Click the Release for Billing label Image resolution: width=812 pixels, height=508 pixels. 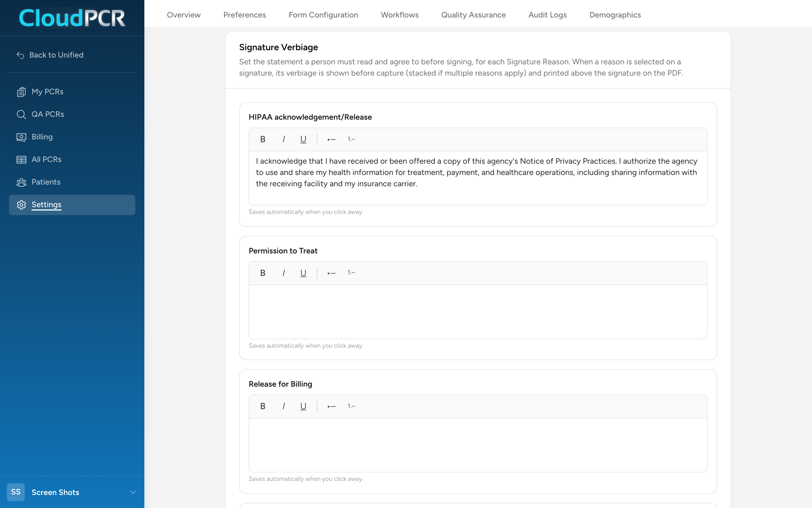click(280, 384)
